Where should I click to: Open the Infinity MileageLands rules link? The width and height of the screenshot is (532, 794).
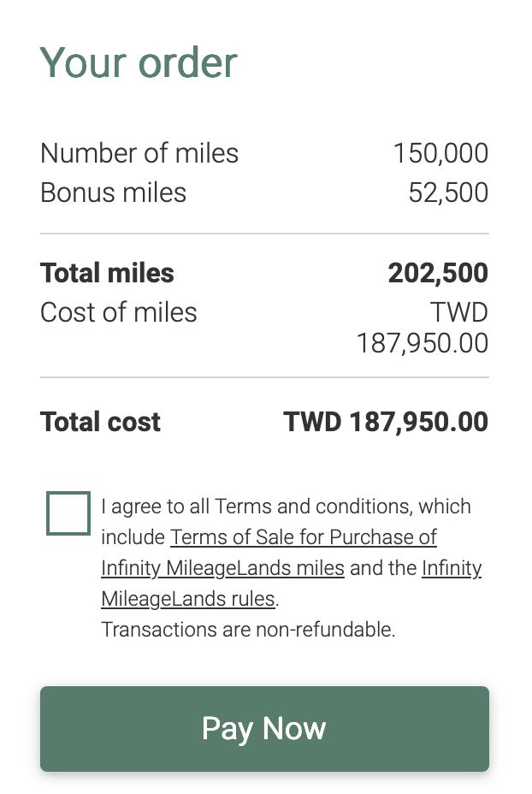point(291,584)
